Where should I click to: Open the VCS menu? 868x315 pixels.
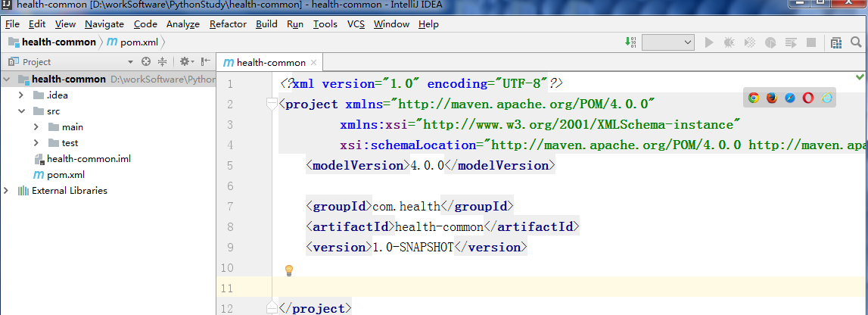click(356, 23)
